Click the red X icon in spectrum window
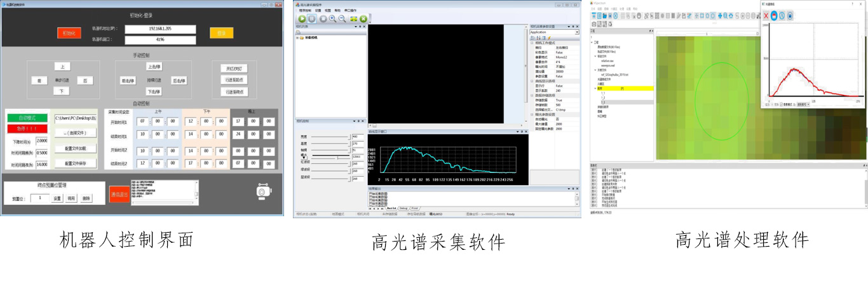The width and height of the screenshot is (868, 288). coord(766,16)
